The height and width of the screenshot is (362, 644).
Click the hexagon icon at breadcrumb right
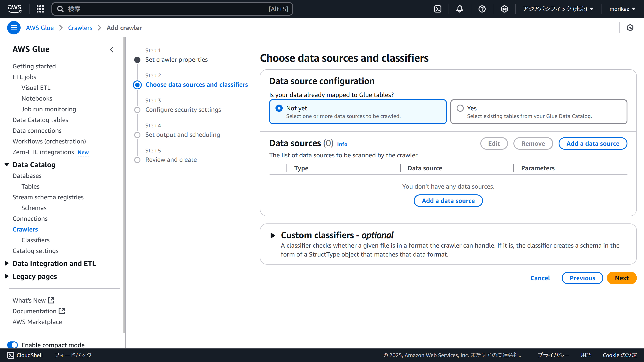(x=630, y=28)
